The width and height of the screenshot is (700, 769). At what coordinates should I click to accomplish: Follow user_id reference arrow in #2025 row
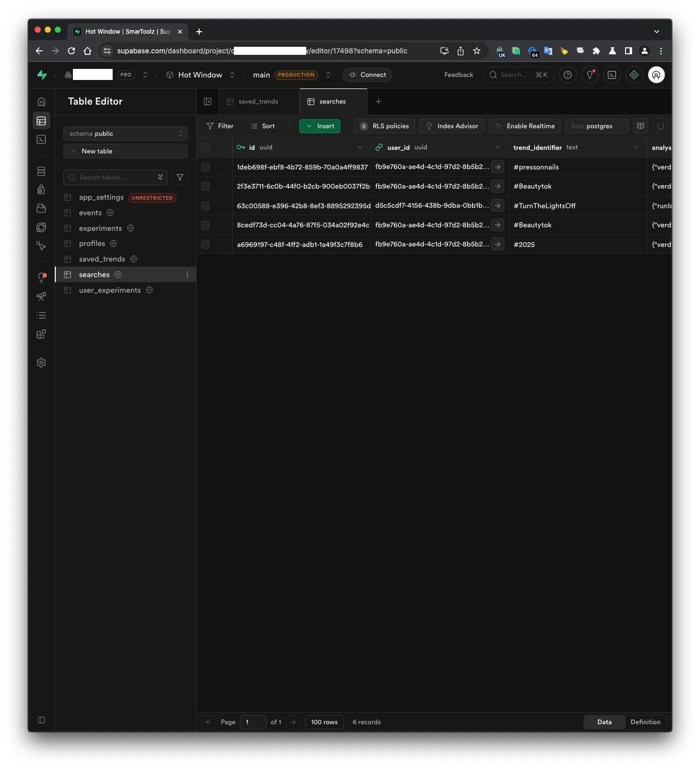(497, 244)
